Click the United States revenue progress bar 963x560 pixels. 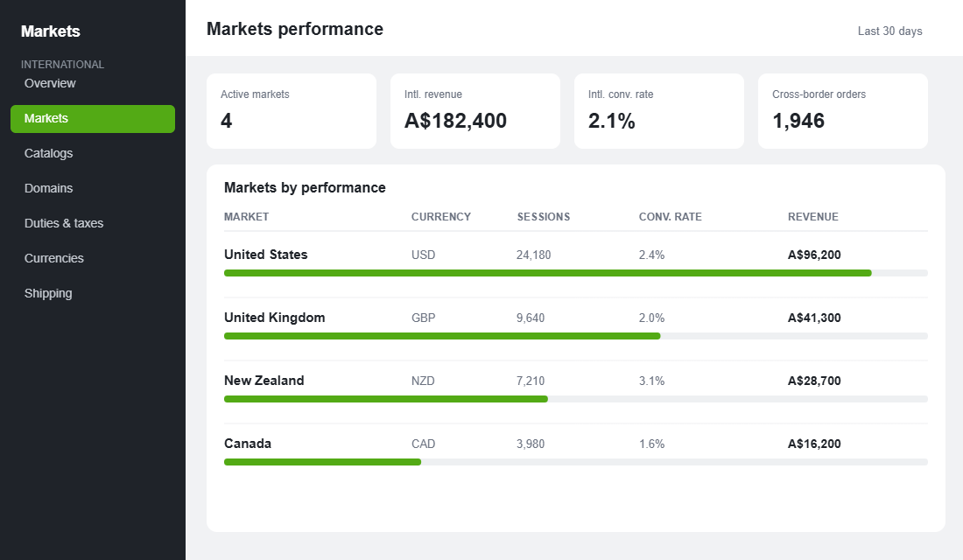point(575,273)
